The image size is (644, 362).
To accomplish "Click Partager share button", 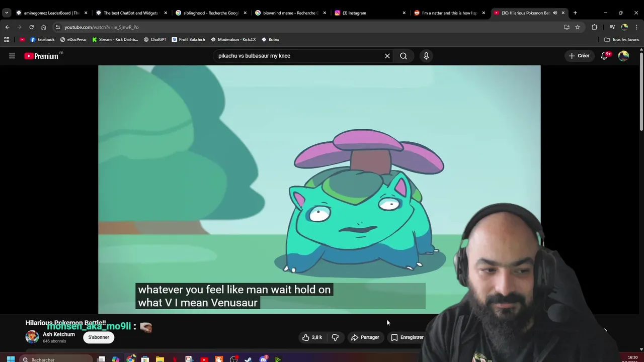I will pos(365,337).
